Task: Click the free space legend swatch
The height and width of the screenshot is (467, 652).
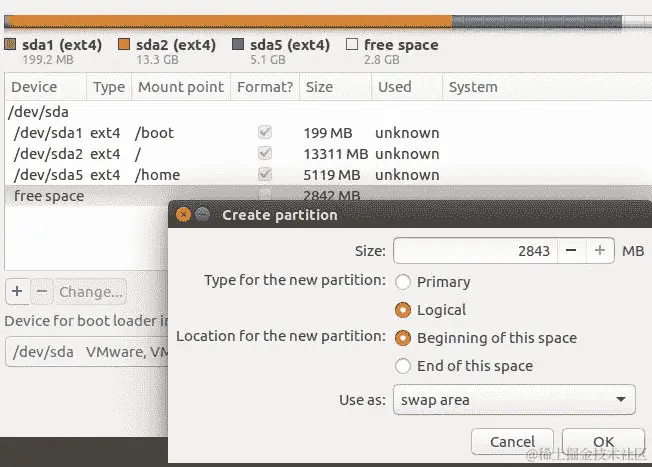Action: [352, 44]
